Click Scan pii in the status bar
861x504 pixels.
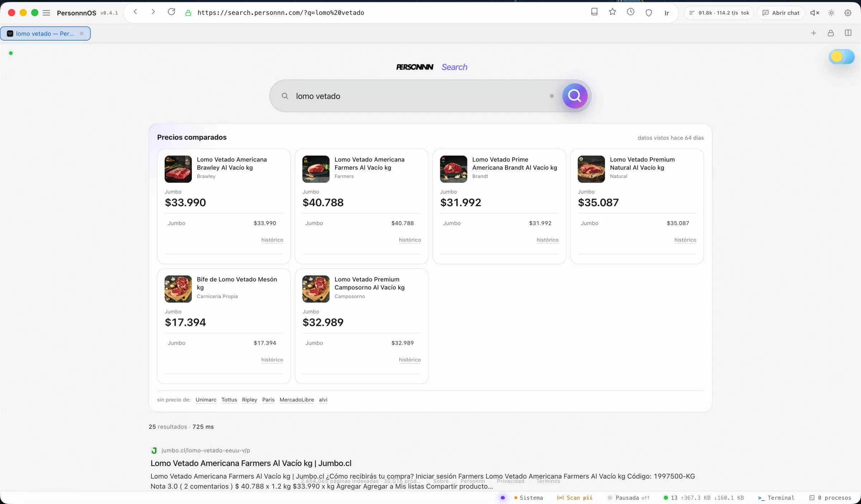coord(574,498)
